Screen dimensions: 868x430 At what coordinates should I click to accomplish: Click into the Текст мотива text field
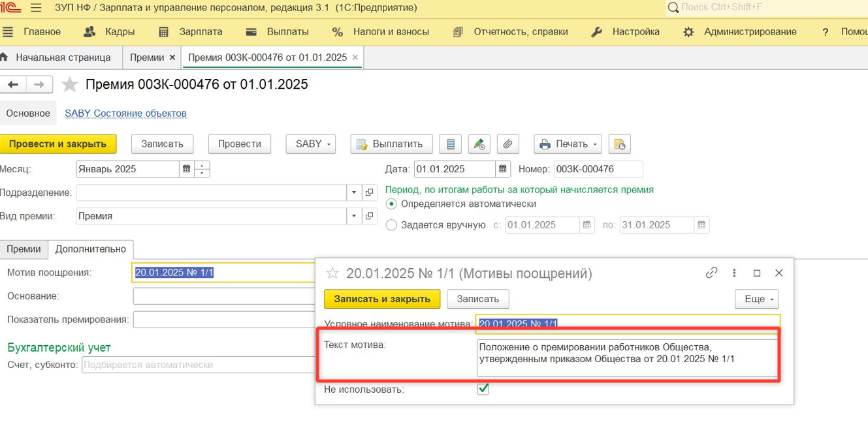click(626, 358)
